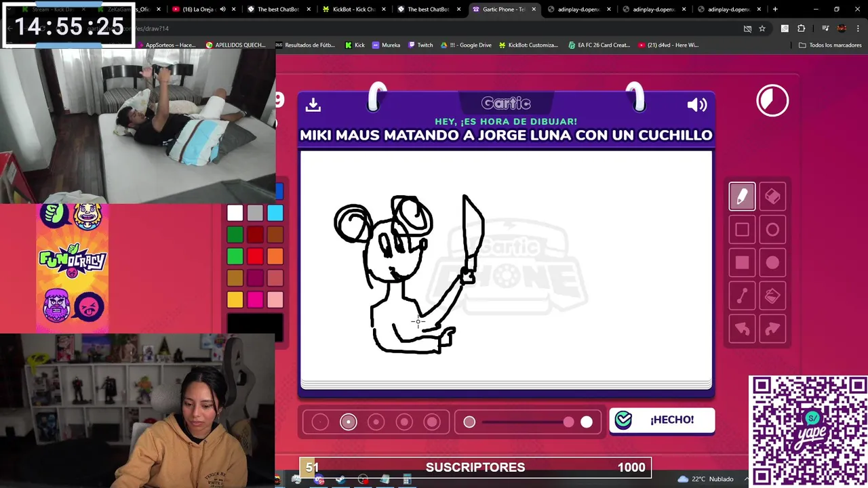The height and width of the screenshot is (488, 868).
Task: Expand the Todos los marcadores folder
Action: click(x=830, y=45)
